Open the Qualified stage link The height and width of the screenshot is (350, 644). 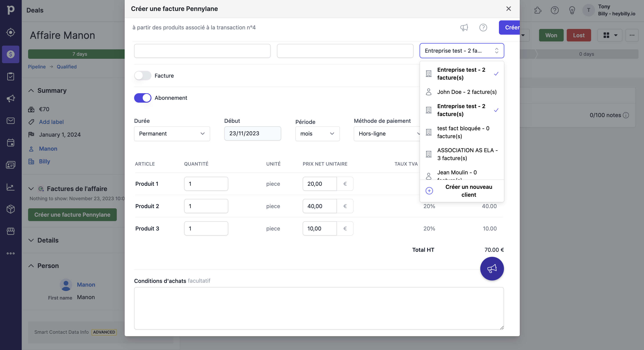(67, 67)
